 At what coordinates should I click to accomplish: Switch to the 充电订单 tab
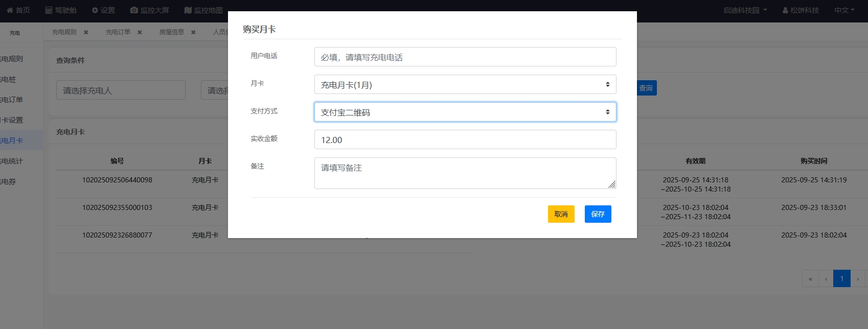click(x=118, y=32)
